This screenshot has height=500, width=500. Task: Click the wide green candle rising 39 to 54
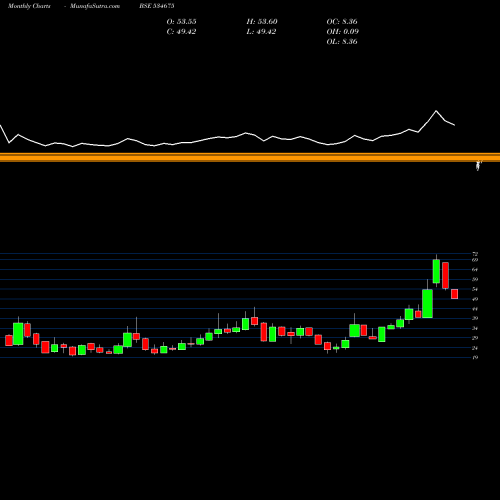[x=427, y=303]
